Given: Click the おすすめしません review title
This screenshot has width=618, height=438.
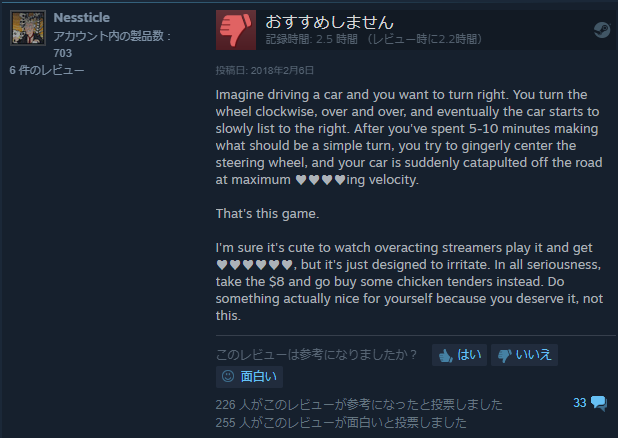Looking at the screenshot, I should [329, 22].
